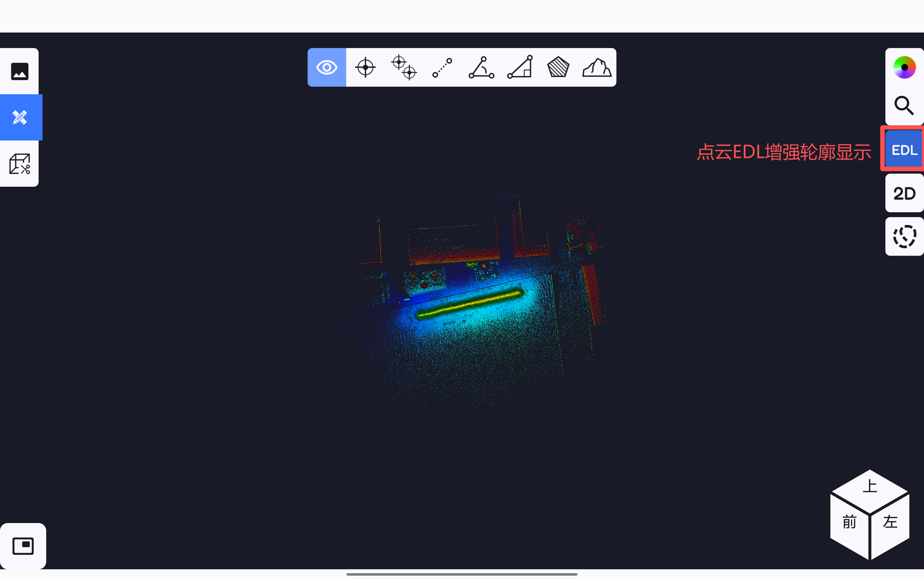The width and height of the screenshot is (924, 579).
Task: Click the dashed circle rotation center button
Action: point(904,237)
